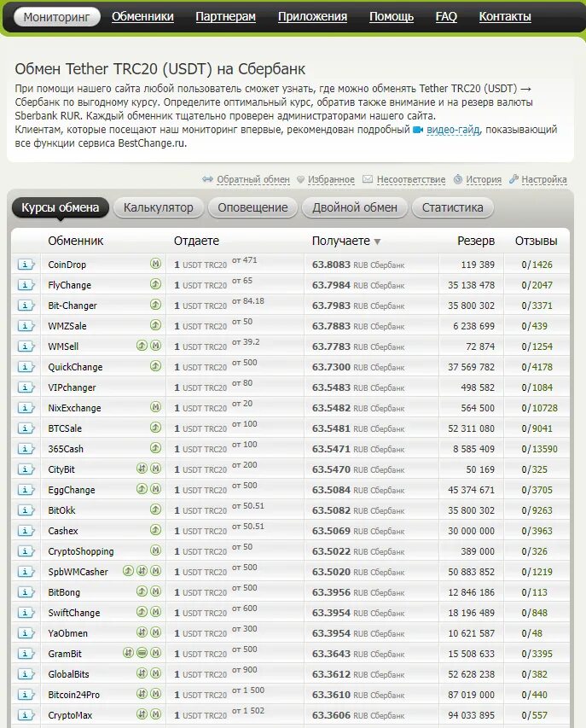The height and width of the screenshot is (728, 586).
Task: Click the video camera icon before видео-гайд
Action: click(418, 130)
